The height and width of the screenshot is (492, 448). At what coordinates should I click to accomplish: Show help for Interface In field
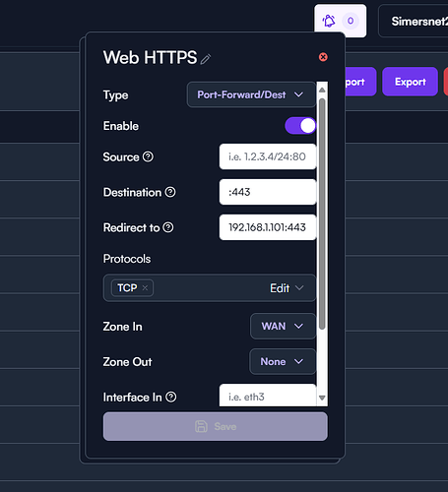click(171, 398)
